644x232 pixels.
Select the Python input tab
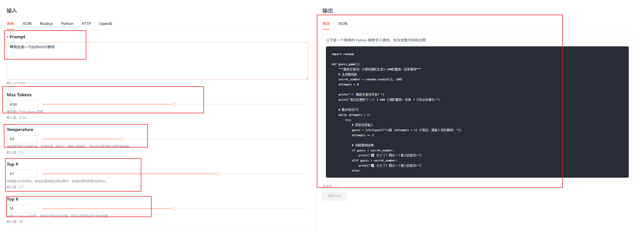[x=67, y=24]
